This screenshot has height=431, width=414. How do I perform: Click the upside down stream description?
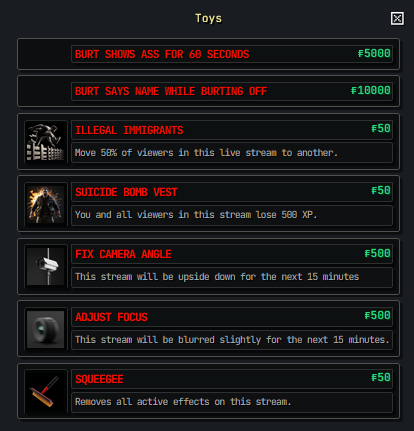(217, 277)
